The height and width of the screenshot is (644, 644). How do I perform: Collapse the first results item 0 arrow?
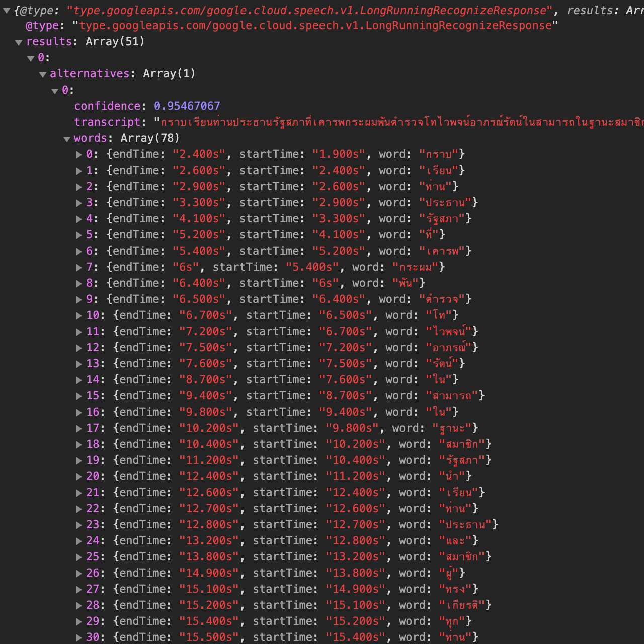(31, 59)
